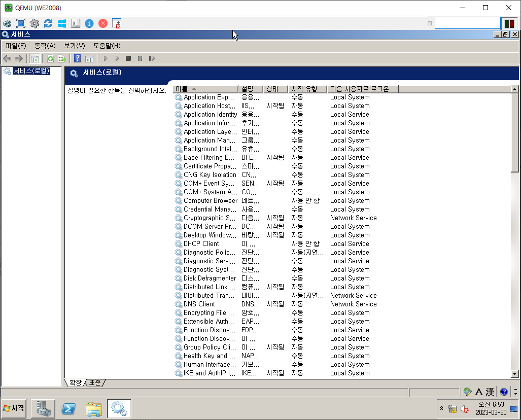Viewport: 521px width, 420px height.
Task: Click the QEMU cubes icon at toolbar start
Action: (7, 23)
